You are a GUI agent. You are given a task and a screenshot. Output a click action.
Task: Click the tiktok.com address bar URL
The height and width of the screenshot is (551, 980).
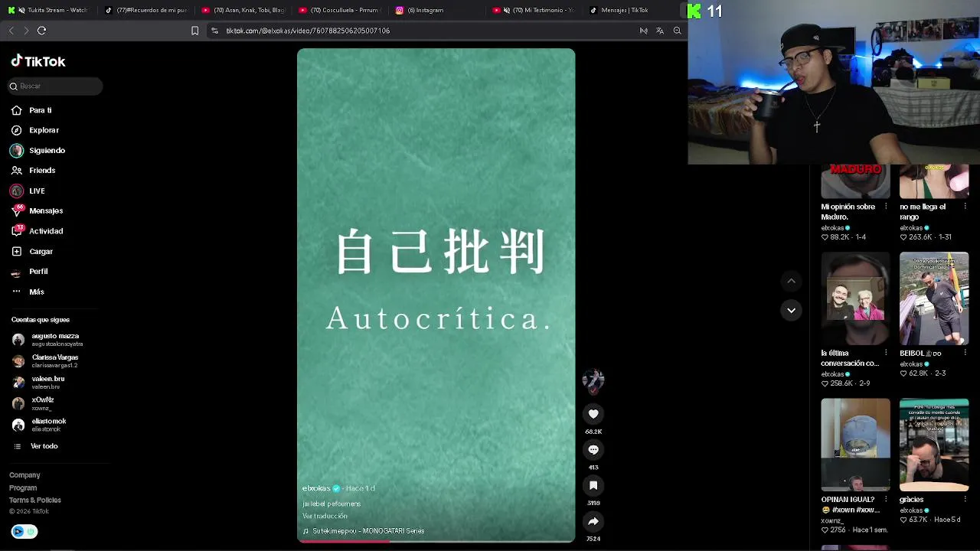tap(308, 31)
